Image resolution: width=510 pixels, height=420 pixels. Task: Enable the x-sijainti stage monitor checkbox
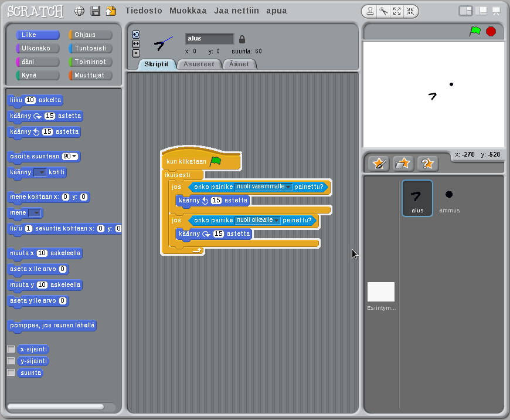pyautogui.click(x=11, y=350)
